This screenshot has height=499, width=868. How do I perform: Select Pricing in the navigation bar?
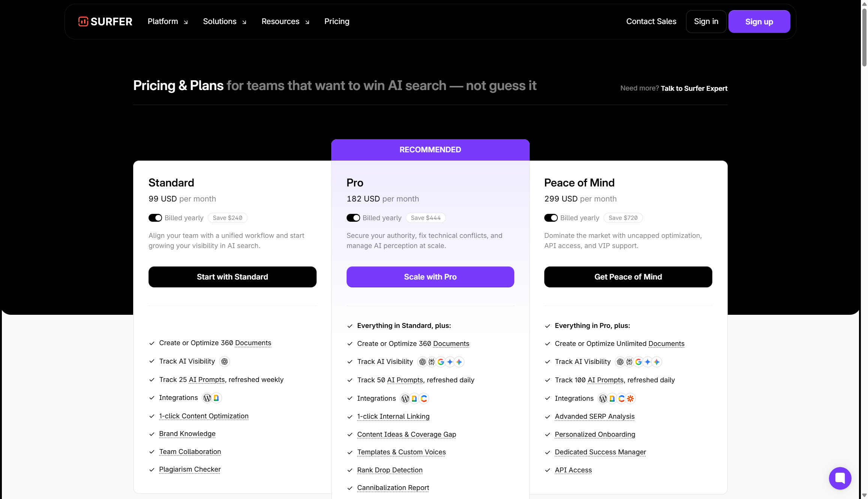(336, 21)
